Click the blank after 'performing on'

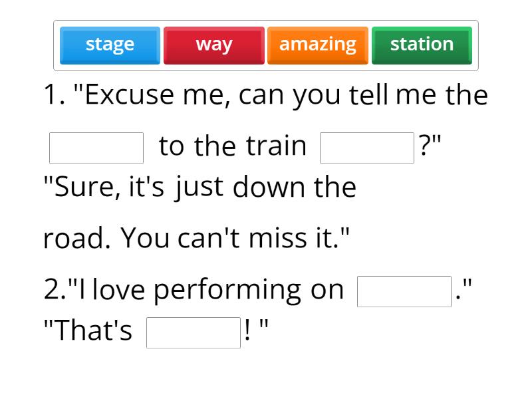404,290
